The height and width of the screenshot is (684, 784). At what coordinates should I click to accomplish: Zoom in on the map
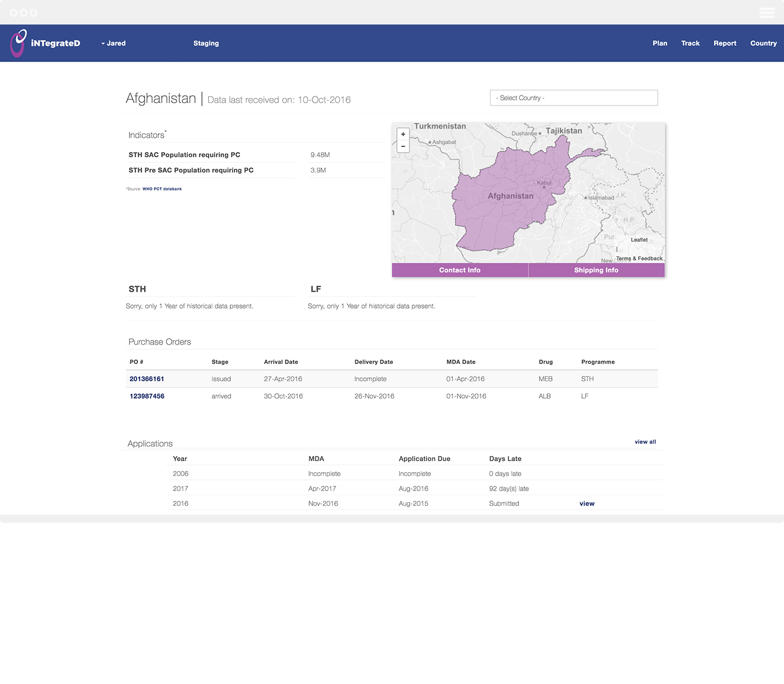403,134
